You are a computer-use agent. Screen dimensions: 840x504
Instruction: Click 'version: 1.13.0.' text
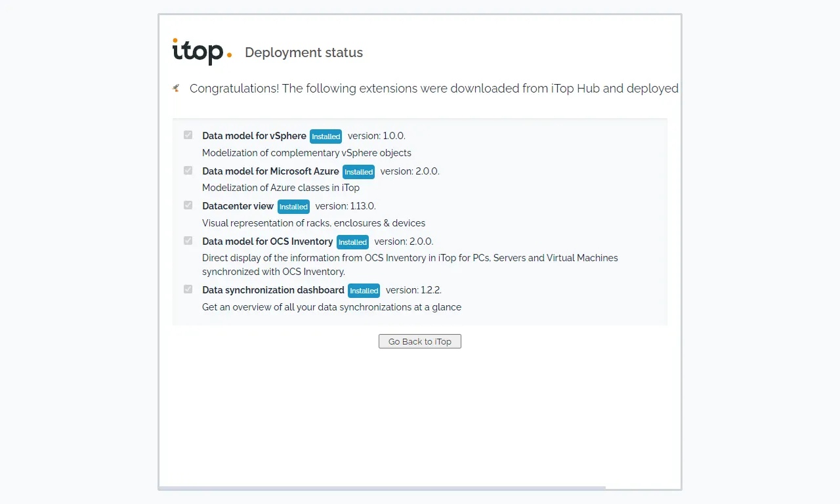pyautogui.click(x=345, y=206)
